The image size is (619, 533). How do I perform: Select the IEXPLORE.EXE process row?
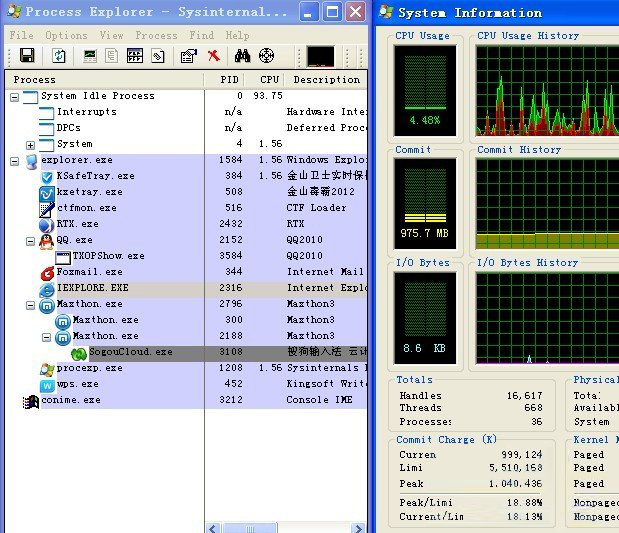coord(92,288)
